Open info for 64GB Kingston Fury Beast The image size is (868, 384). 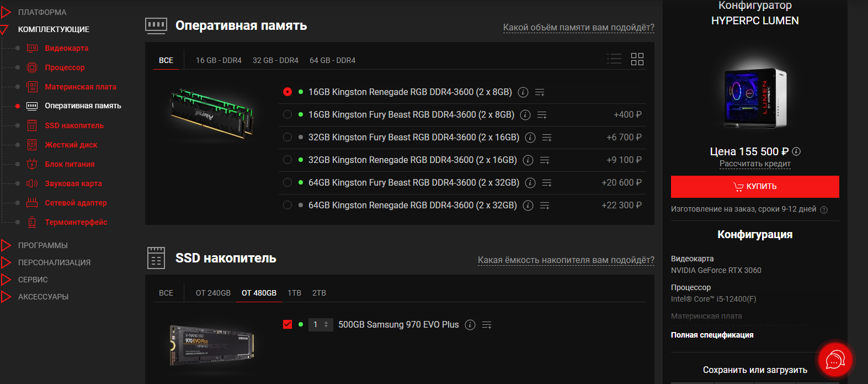click(x=530, y=183)
